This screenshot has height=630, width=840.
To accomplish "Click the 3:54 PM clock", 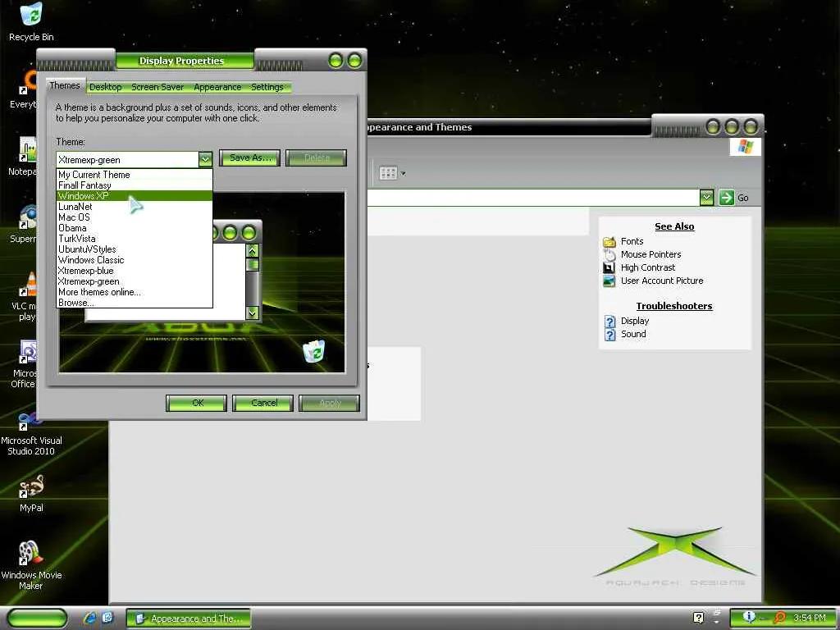I will tap(810, 618).
